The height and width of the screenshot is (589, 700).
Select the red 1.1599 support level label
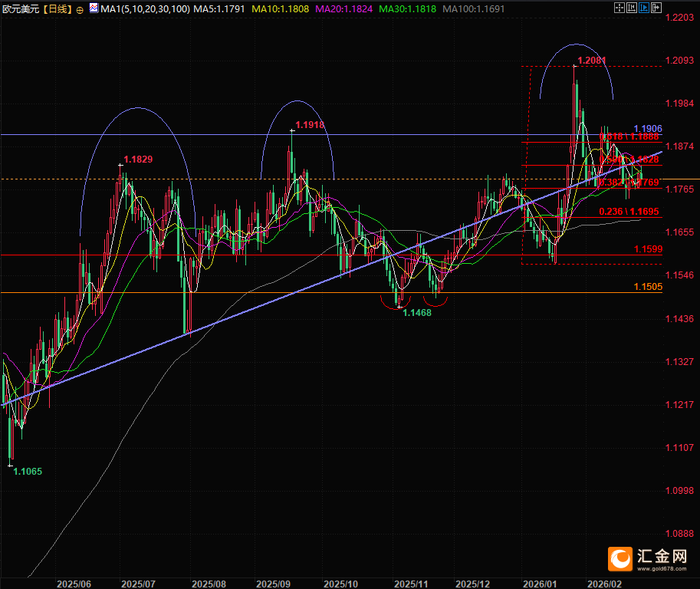648,249
